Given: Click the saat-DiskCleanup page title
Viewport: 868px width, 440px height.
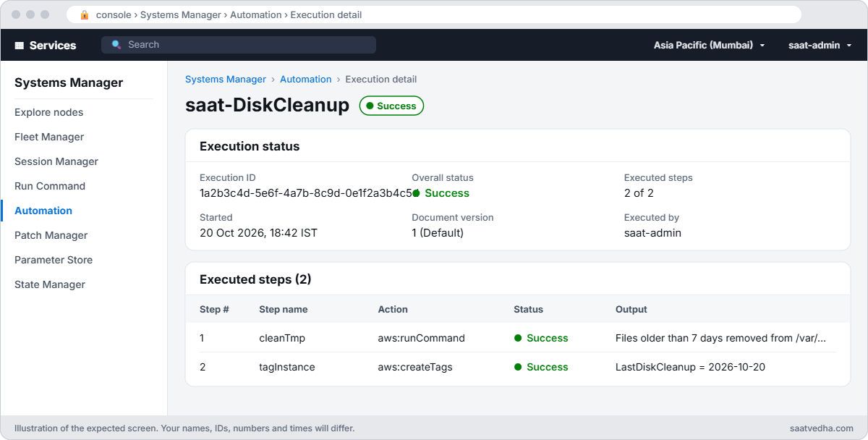Looking at the screenshot, I should click(x=268, y=106).
